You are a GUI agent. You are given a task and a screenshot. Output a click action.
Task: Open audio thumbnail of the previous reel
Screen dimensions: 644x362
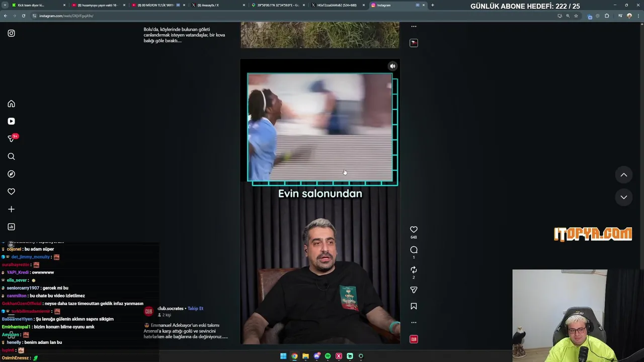click(414, 43)
